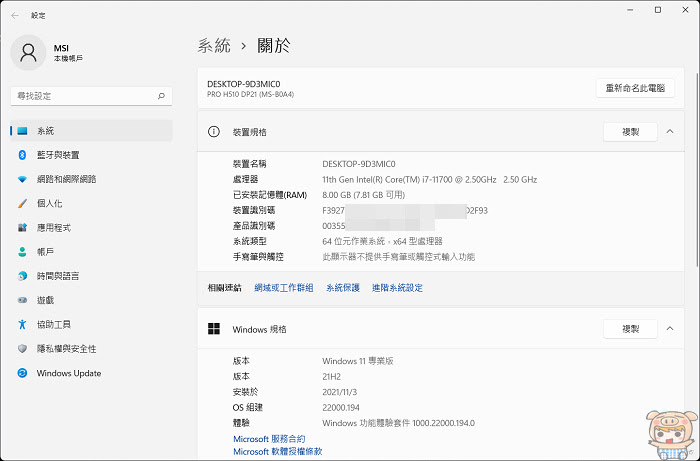Click the Windows 功能體驗套件 experience value
700x461 pixels.
click(x=398, y=423)
